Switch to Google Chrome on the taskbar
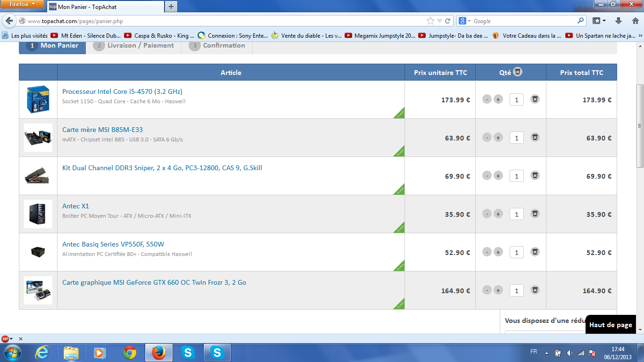 [x=130, y=353]
